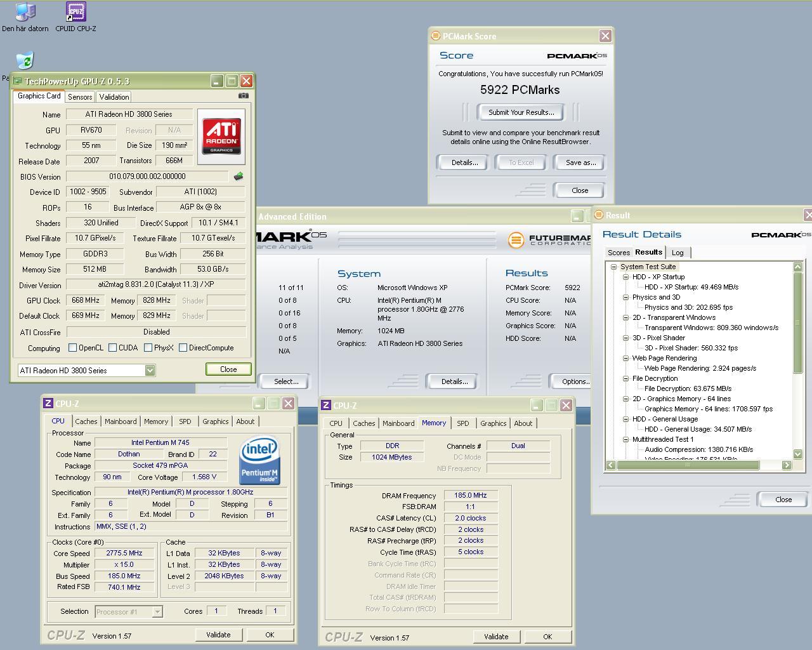Click the vertical scrollbar thumb in Result Details
Image resolution: width=812 pixels, height=650 pixels.
point(798,322)
